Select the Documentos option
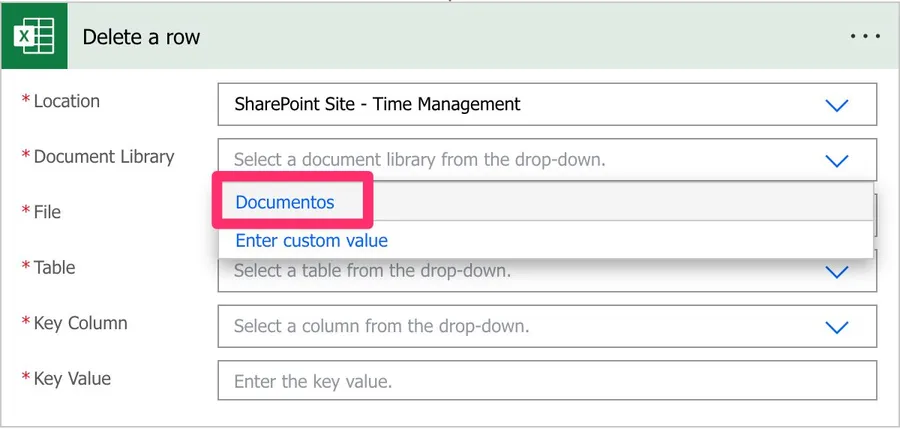900x429 pixels. point(285,202)
